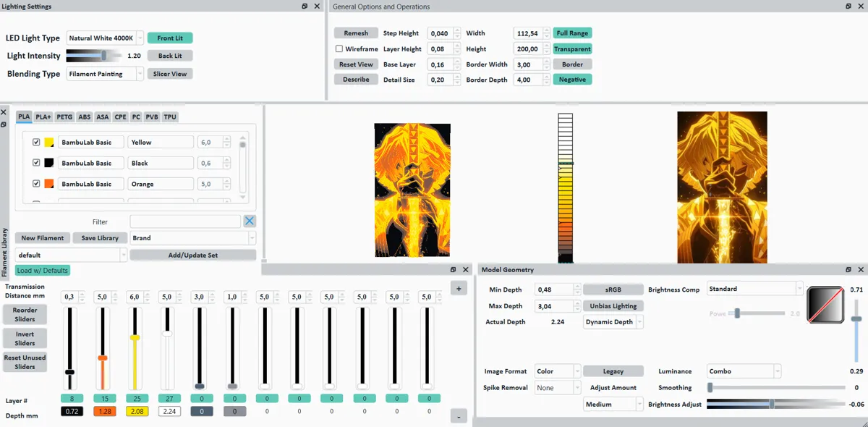Undock the General Options and Operations panel

[x=849, y=6]
